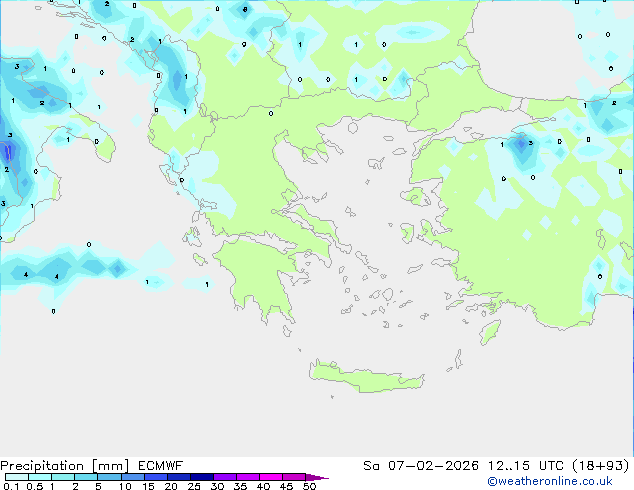Click the legend label '25'

click(194, 486)
